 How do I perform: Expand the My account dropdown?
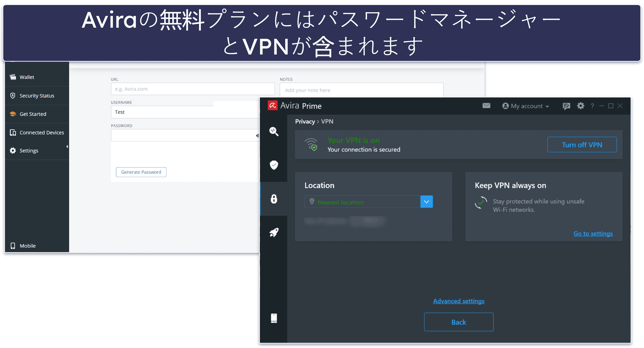coord(526,106)
